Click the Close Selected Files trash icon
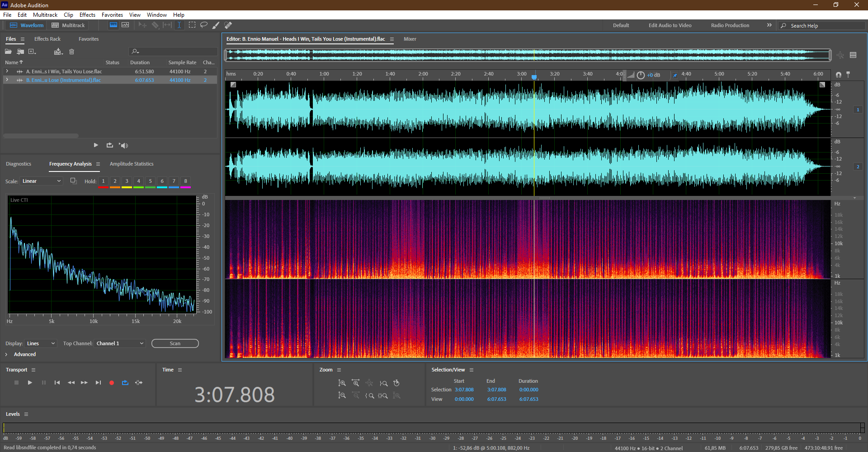 71,52
